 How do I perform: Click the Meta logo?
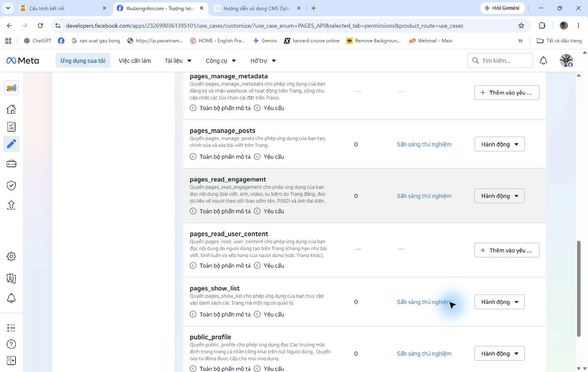(23, 61)
